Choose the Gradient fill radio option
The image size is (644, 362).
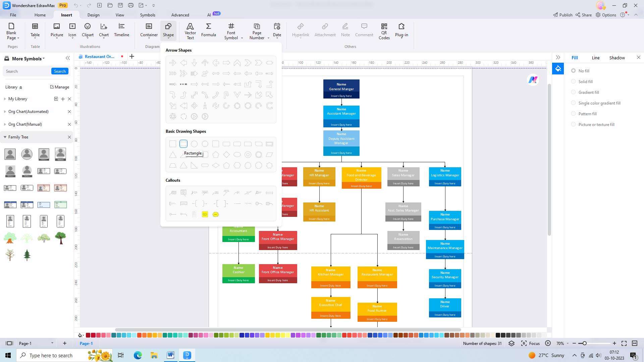(574, 92)
